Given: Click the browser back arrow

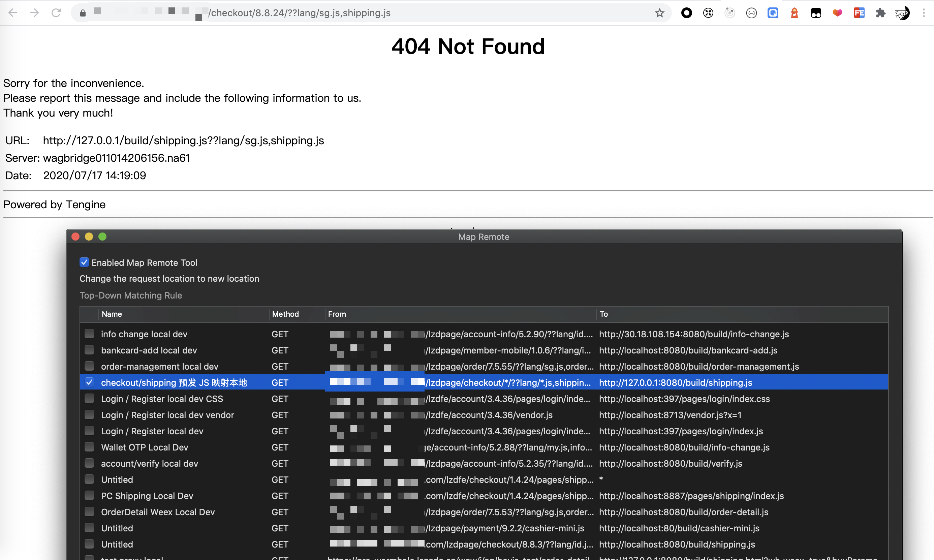Looking at the screenshot, I should (x=12, y=12).
